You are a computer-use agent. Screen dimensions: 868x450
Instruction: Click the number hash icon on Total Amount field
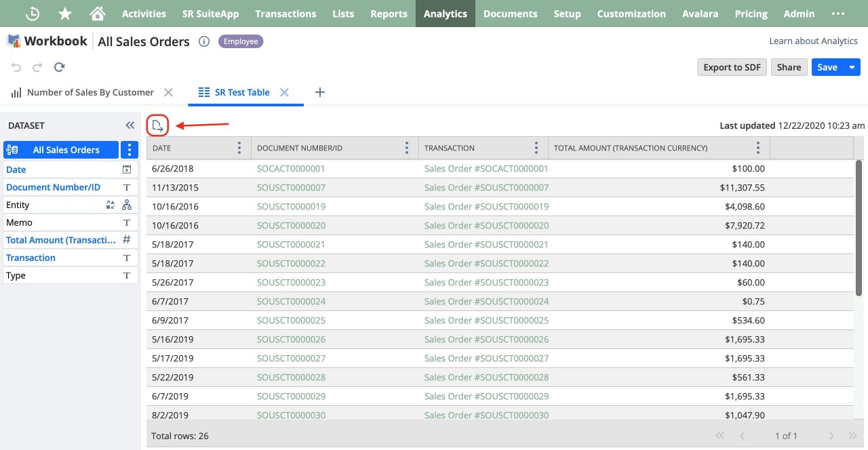(x=126, y=240)
